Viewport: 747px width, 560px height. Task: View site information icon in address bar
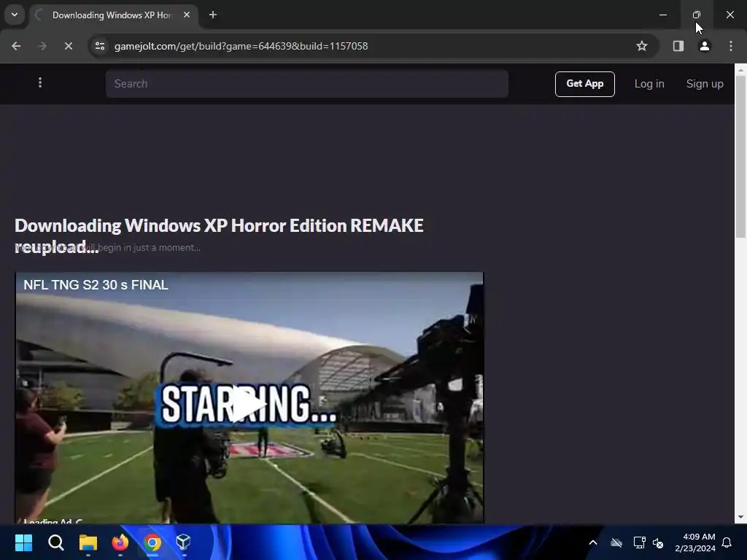click(100, 46)
